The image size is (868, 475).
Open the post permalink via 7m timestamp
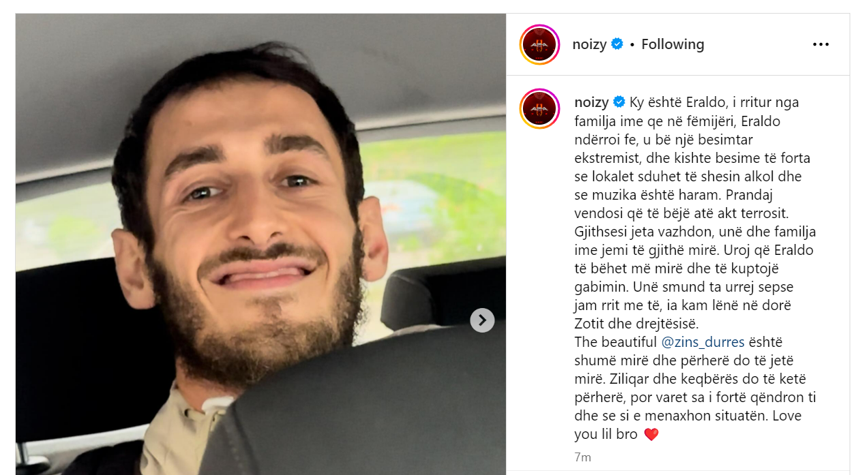pos(583,457)
